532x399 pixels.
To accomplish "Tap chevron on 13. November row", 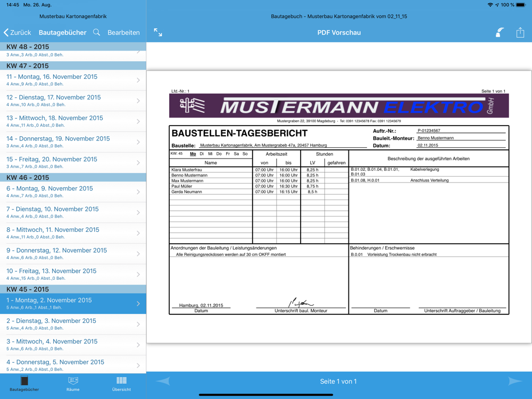I will pos(138,275).
